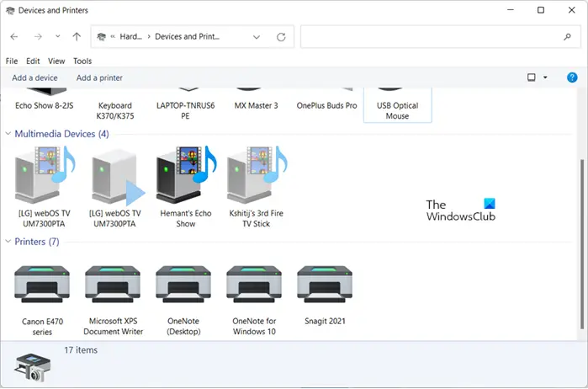Select Kshitij's 3rd Fire TV Stick icon
The image size is (588, 389).
click(257, 174)
